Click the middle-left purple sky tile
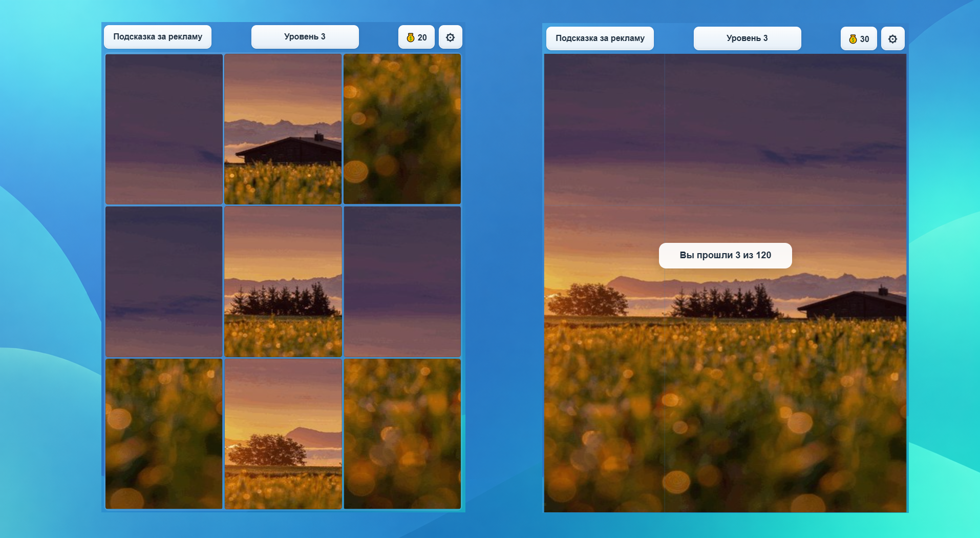This screenshot has height=538, width=980. (163, 281)
